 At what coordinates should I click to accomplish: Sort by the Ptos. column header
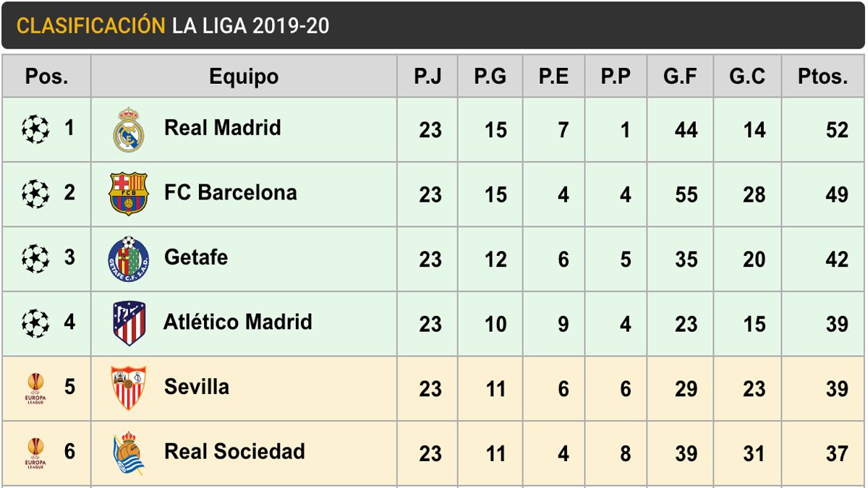coord(822,77)
